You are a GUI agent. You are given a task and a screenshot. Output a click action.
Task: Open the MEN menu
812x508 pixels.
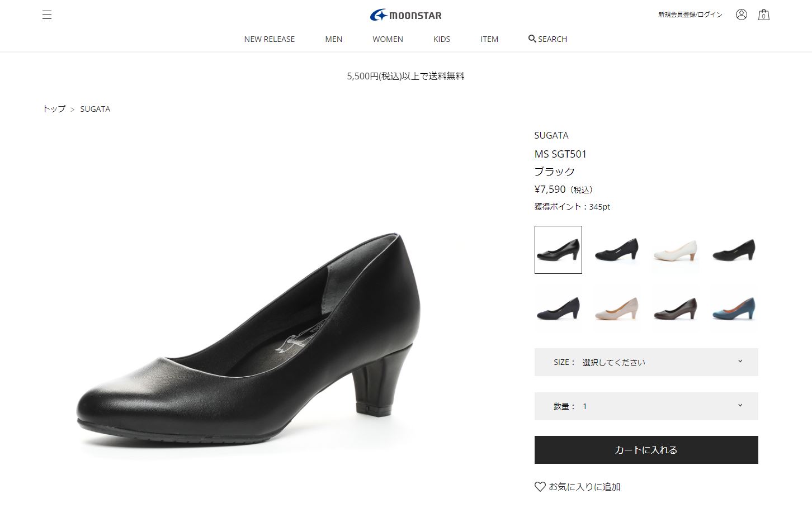click(334, 39)
